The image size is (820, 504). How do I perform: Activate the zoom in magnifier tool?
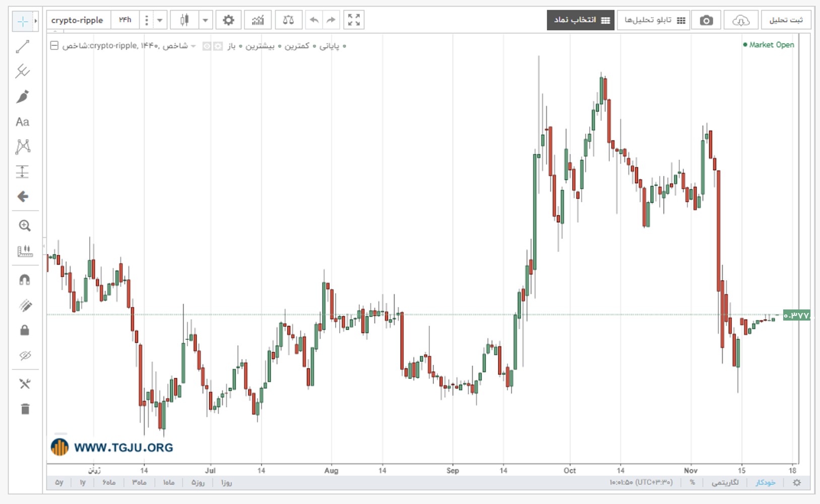pyautogui.click(x=25, y=226)
